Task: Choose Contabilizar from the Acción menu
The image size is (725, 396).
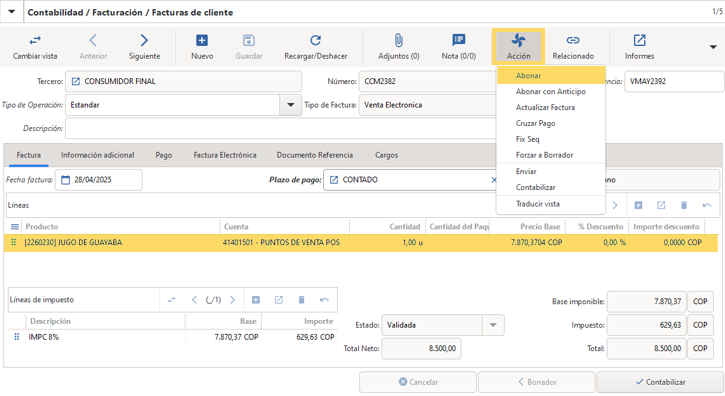Action: (x=551, y=187)
